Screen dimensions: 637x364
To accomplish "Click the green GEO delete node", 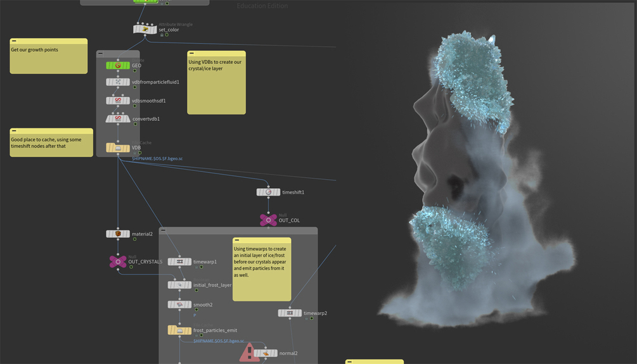I will coord(118,65).
